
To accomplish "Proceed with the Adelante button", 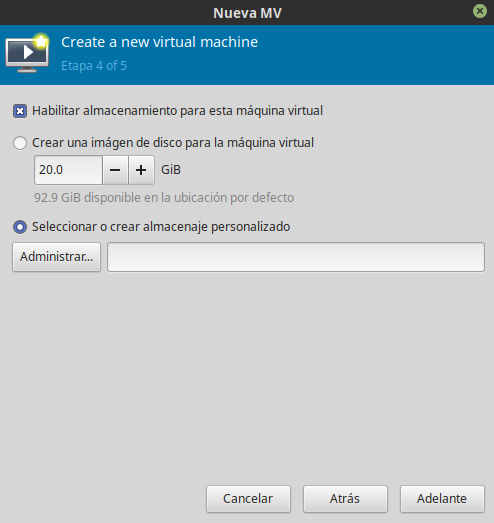I will click(x=442, y=499).
